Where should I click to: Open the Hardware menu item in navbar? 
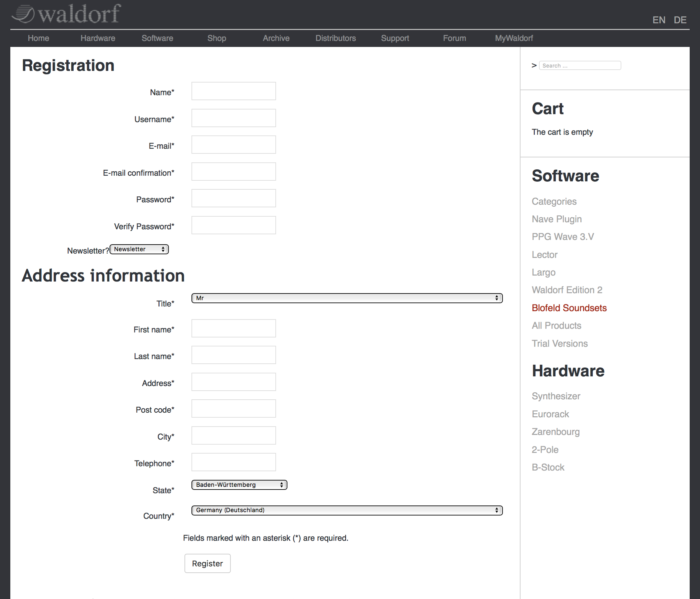pos(98,38)
